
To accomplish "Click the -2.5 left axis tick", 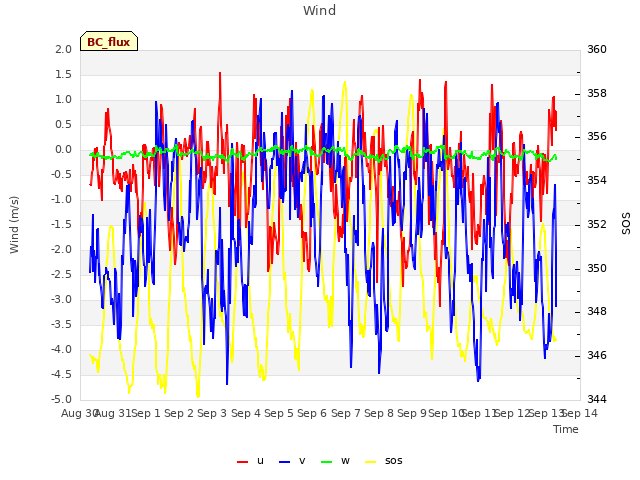I will (62, 274).
